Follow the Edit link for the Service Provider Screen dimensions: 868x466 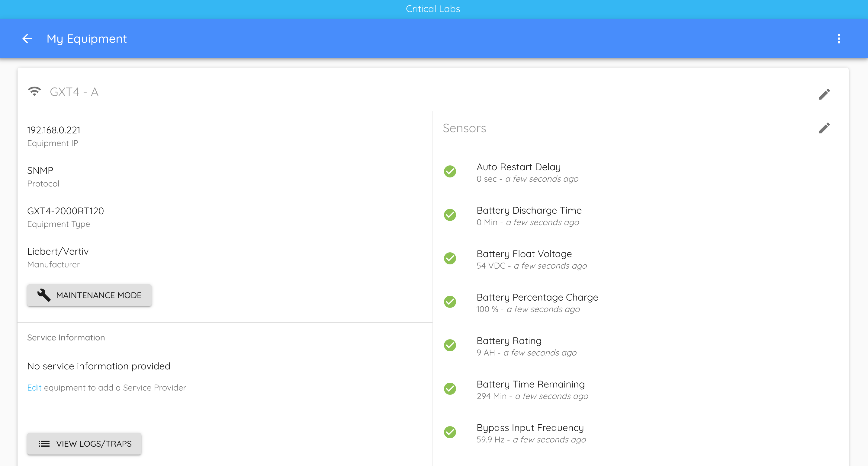[x=34, y=388]
